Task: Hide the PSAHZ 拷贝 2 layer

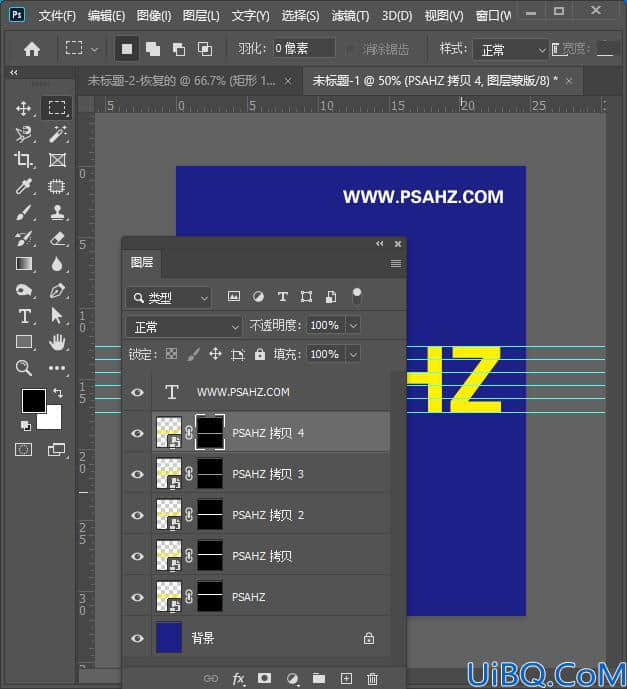Action: click(137, 515)
